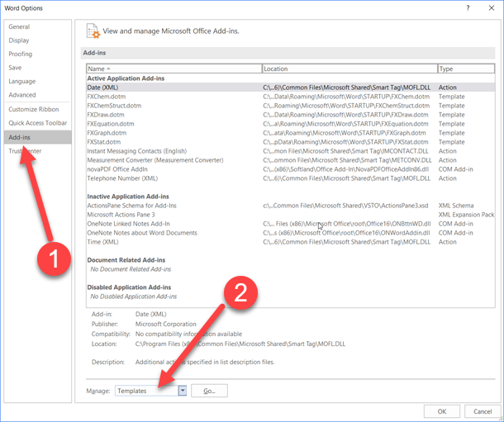Sort by the Location column header
This screenshot has width=504, height=422.
point(349,69)
